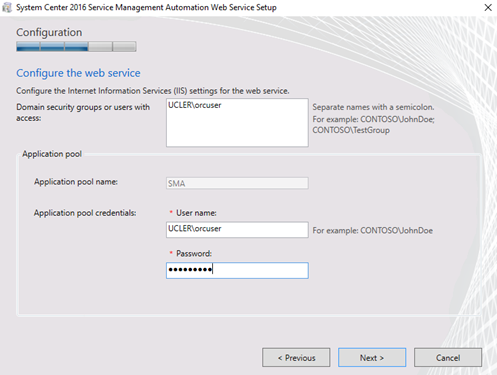Viewport: 497px width, 375px height.
Task: Click the domain security groups text box
Action: [x=237, y=122]
